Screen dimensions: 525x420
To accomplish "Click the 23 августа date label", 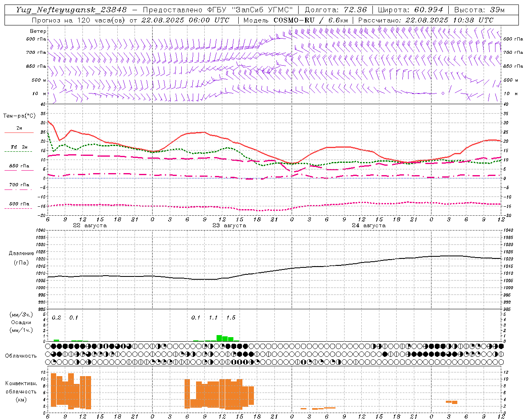I will click(229, 226).
